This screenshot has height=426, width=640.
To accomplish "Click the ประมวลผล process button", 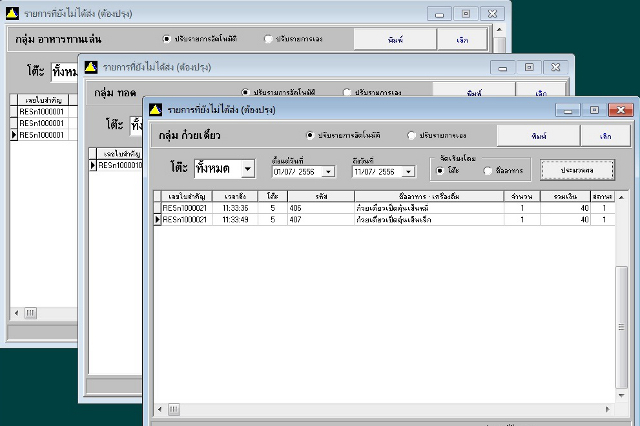I will click(x=577, y=170).
